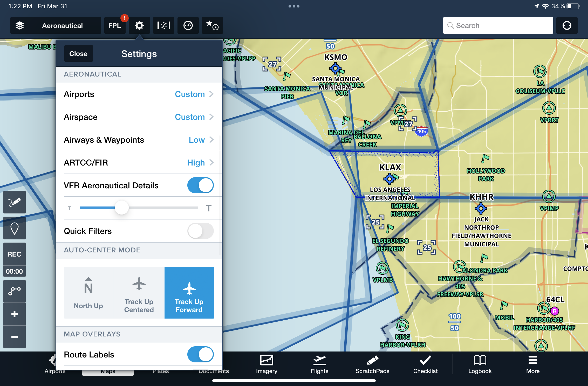Open the timer/stopwatch icon
The width and height of the screenshot is (588, 386).
point(188,25)
